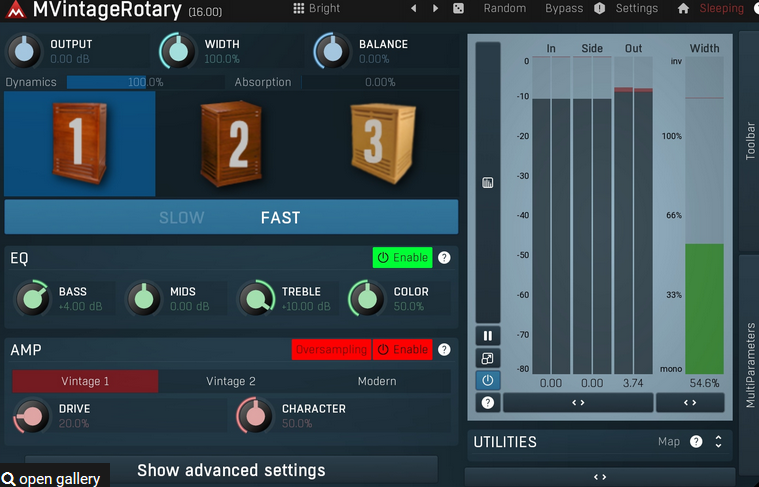Open EQ section help question mark
The width and height of the screenshot is (759, 487).
tap(444, 258)
